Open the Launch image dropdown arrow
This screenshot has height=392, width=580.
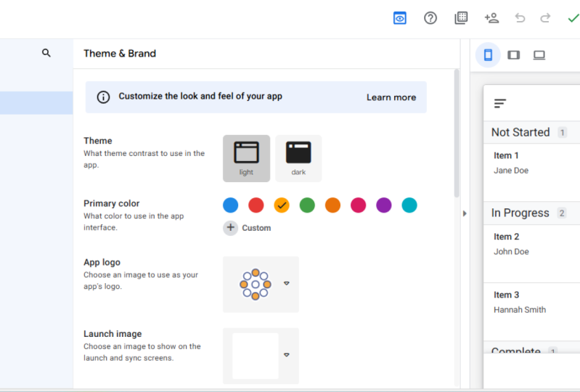click(286, 355)
